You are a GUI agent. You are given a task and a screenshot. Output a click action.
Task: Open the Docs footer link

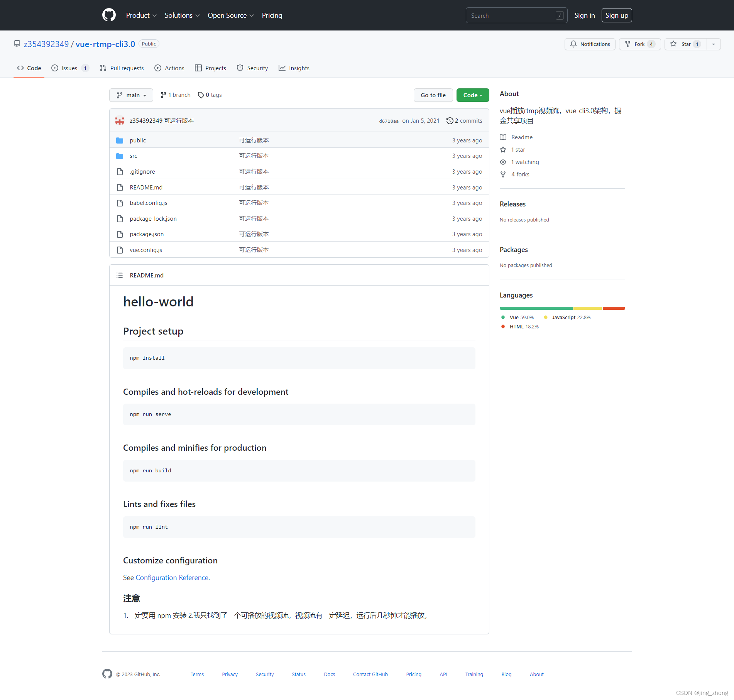pyautogui.click(x=329, y=674)
